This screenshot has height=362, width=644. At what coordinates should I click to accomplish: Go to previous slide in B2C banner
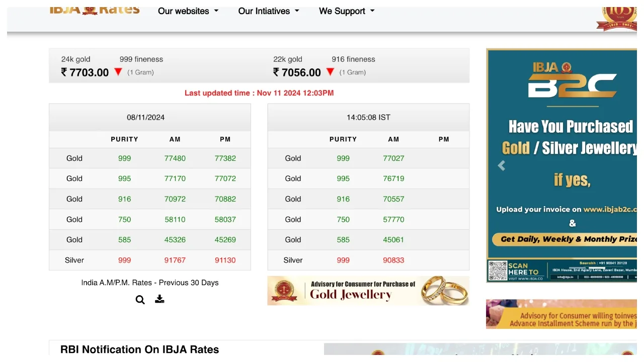click(x=502, y=165)
